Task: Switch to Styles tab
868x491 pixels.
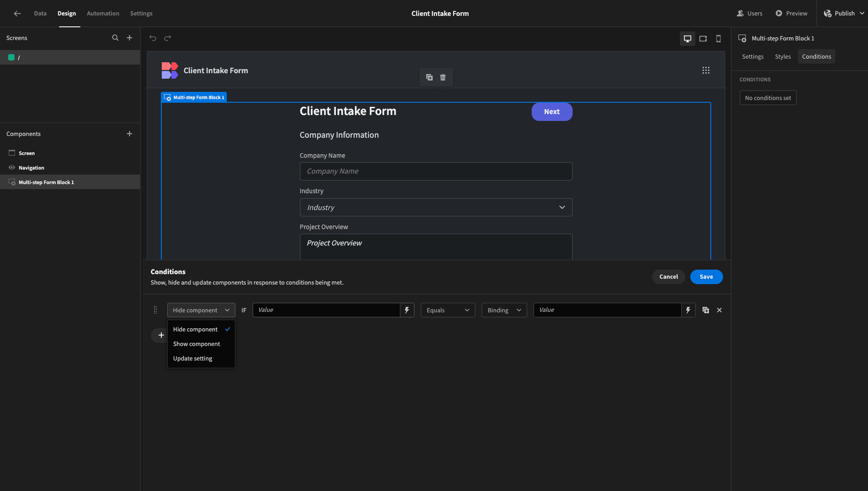Action: [x=783, y=57]
